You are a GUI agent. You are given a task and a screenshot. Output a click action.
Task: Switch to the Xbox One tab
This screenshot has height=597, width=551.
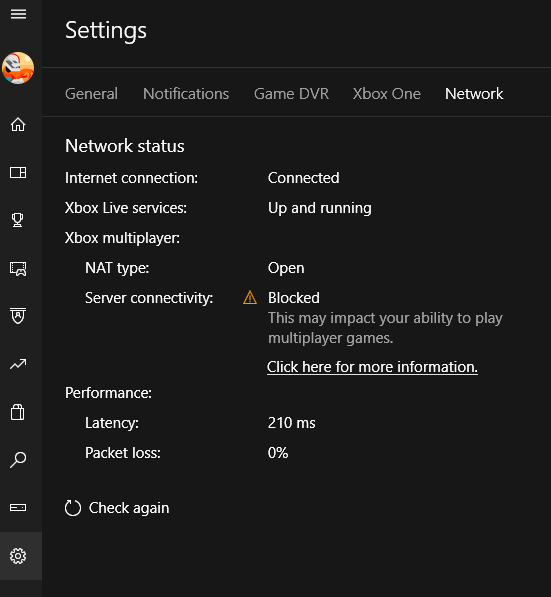coord(386,94)
